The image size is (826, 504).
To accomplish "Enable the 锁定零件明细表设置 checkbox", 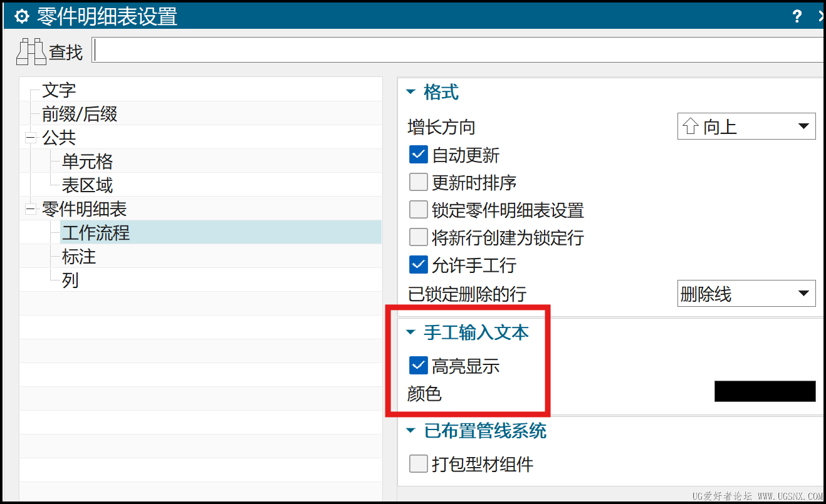I will point(418,210).
